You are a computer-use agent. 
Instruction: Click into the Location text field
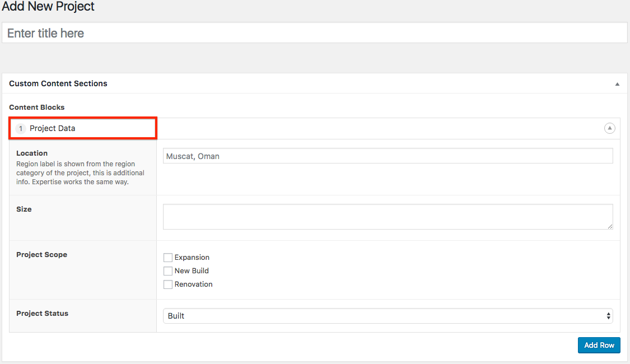pos(388,156)
